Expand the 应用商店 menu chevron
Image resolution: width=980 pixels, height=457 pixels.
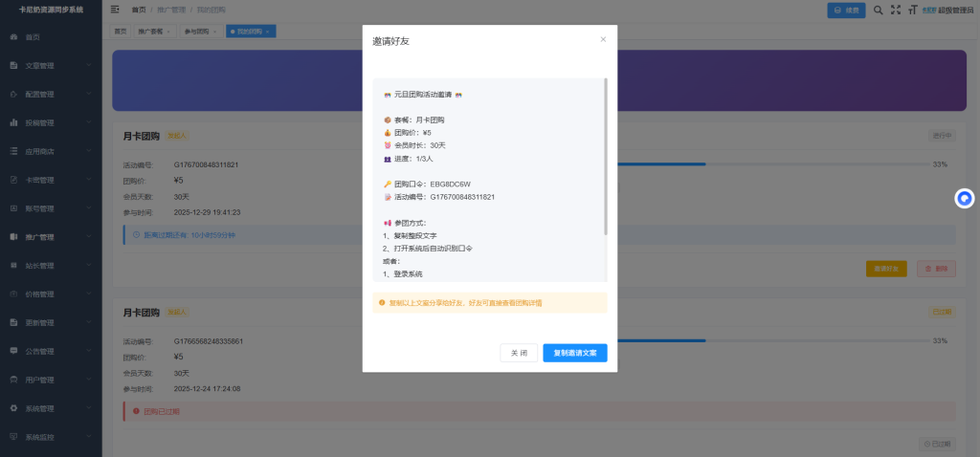pyautogui.click(x=89, y=152)
